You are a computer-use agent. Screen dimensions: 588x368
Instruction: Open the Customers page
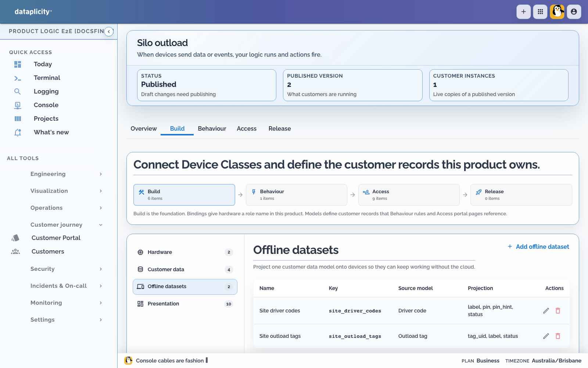pos(48,252)
